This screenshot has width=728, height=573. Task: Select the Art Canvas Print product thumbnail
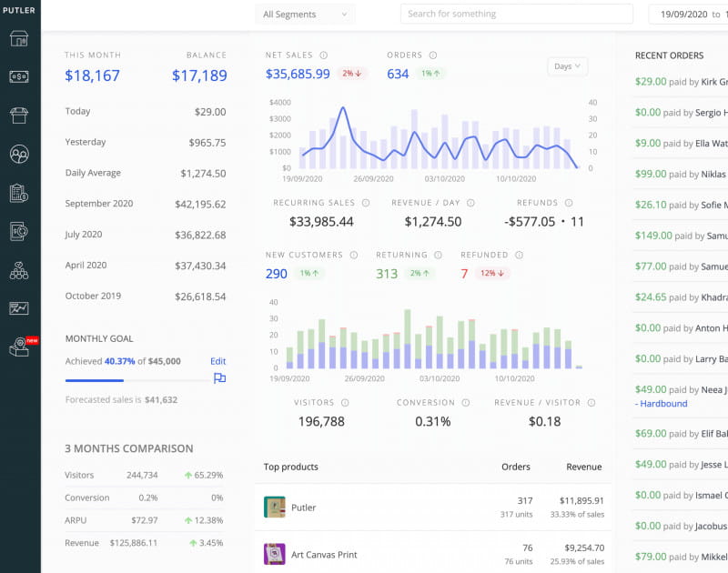click(x=275, y=554)
